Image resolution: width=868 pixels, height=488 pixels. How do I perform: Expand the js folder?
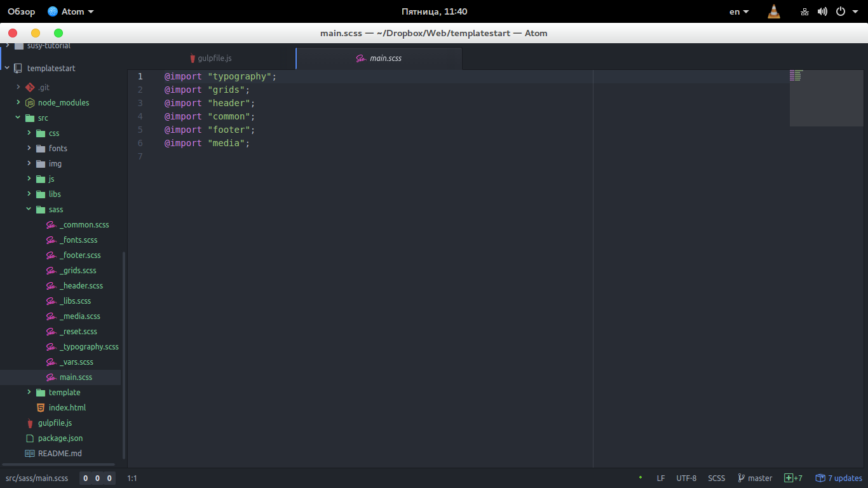pos(29,179)
